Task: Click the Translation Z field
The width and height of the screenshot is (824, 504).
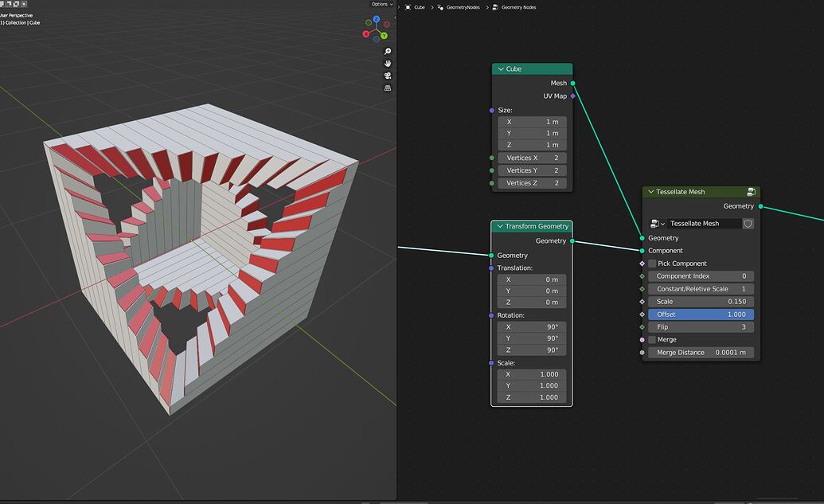Action: point(532,303)
